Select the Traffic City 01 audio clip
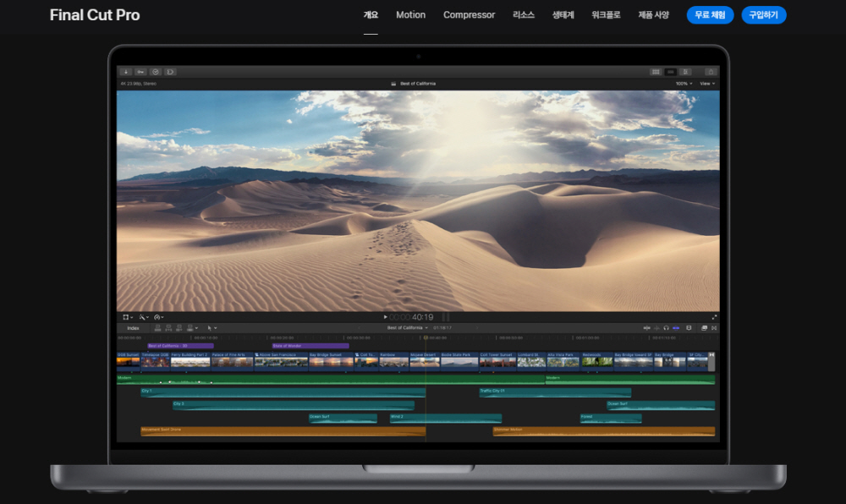846x504 pixels. point(555,392)
